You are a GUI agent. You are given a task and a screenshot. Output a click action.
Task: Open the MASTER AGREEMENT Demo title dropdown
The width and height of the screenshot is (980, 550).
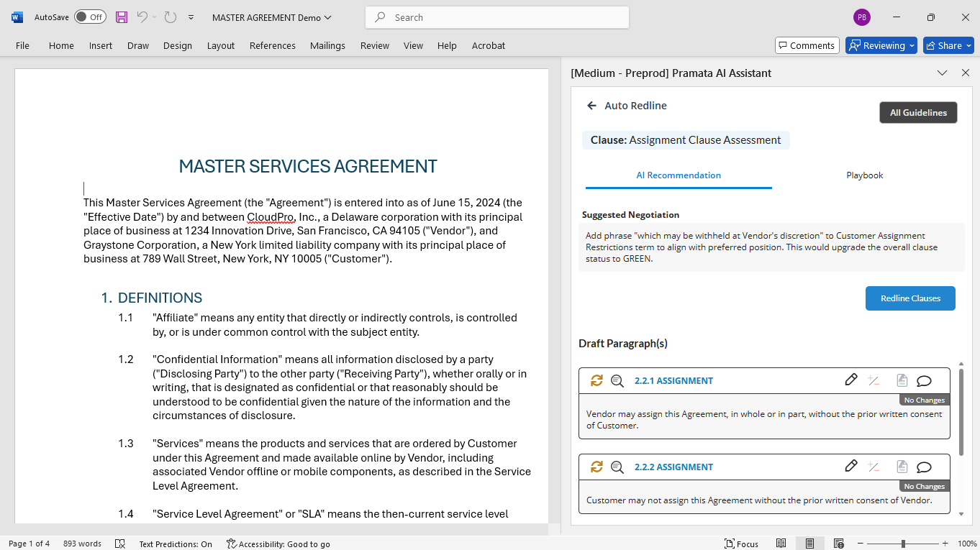[x=272, y=17]
